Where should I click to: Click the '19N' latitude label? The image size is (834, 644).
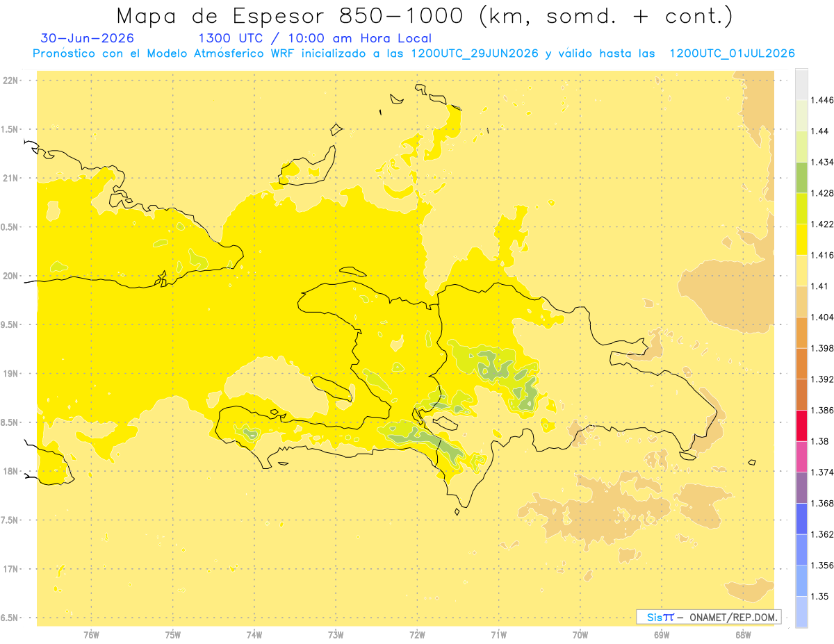pyautogui.click(x=11, y=373)
